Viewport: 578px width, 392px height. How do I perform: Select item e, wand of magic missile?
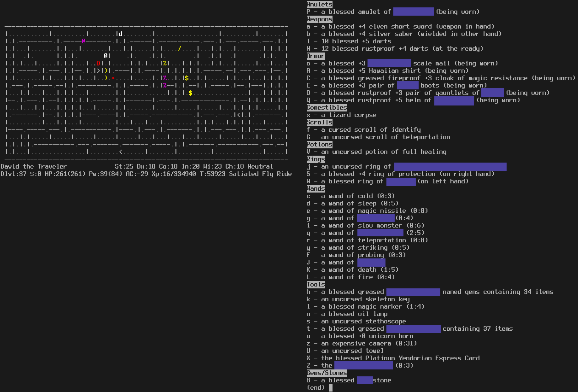368,211
